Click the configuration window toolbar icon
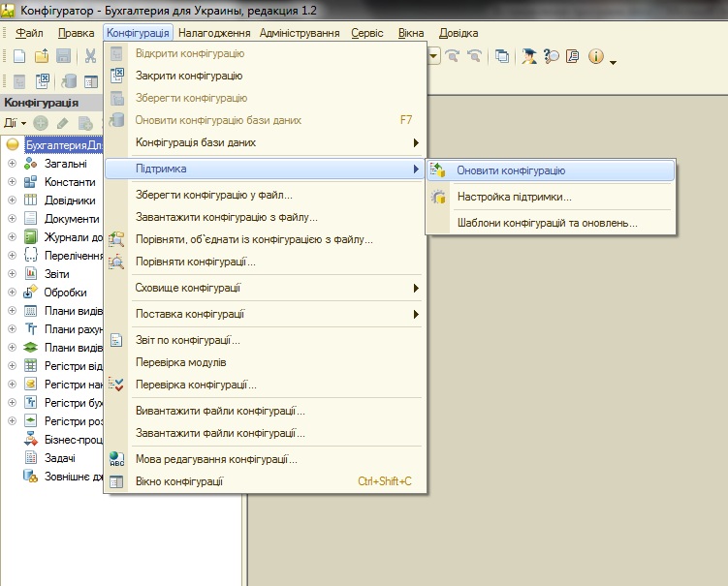Image resolution: width=728 pixels, height=586 pixels. [90, 82]
